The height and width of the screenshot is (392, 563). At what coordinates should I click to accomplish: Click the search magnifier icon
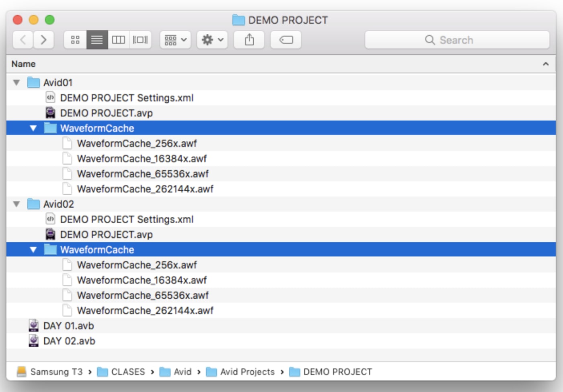coord(430,40)
